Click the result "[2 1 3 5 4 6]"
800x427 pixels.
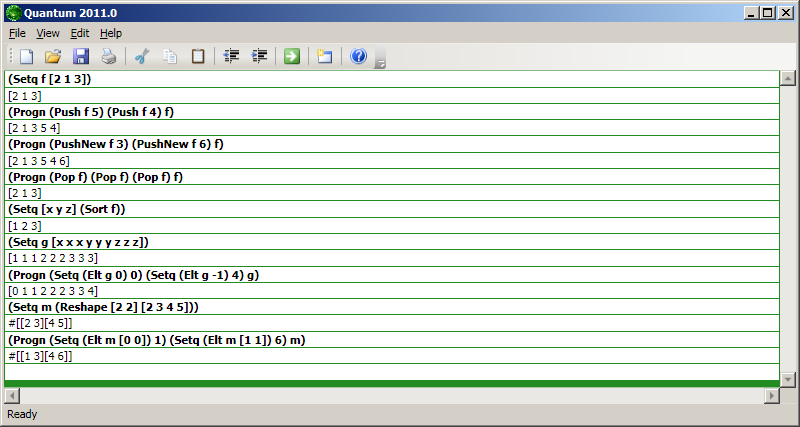pos(392,161)
